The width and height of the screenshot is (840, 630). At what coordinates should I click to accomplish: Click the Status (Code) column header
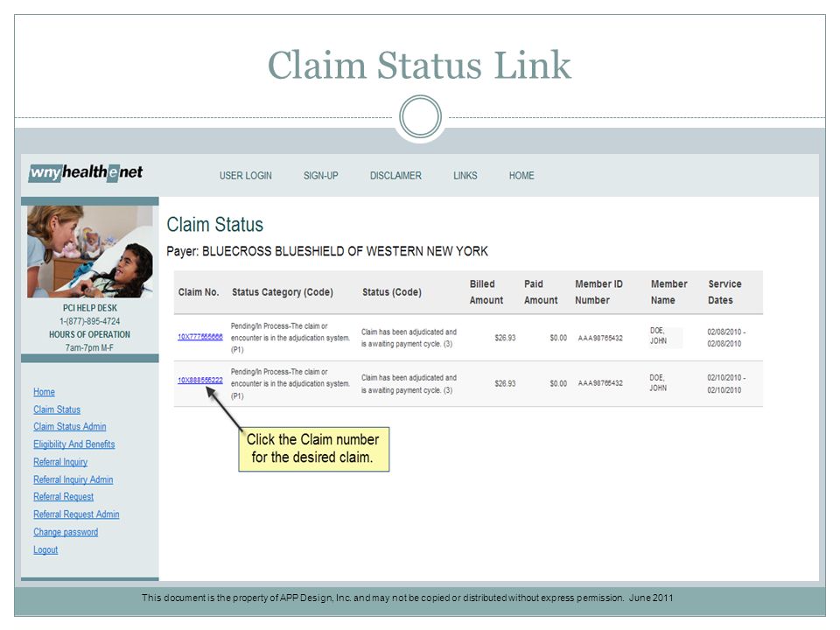tap(392, 292)
